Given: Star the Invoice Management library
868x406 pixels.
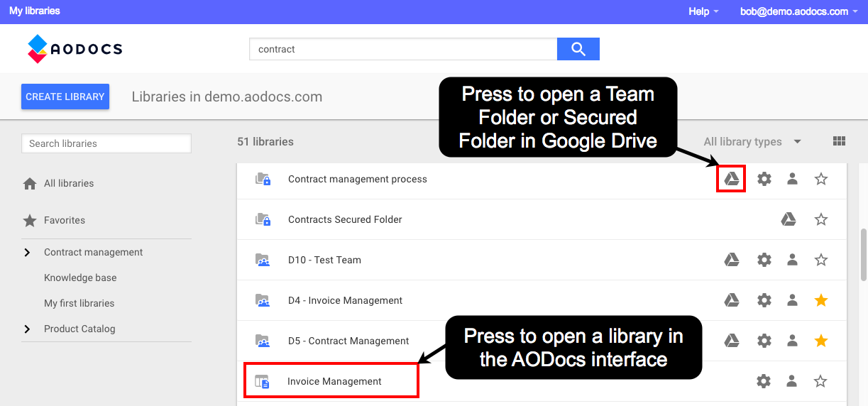Looking at the screenshot, I should [x=820, y=381].
